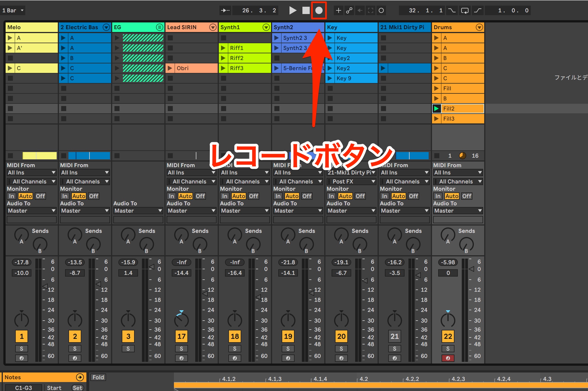Toggle the Follow playback icon
The width and height of the screenshot is (588, 391).
click(x=225, y=10)
